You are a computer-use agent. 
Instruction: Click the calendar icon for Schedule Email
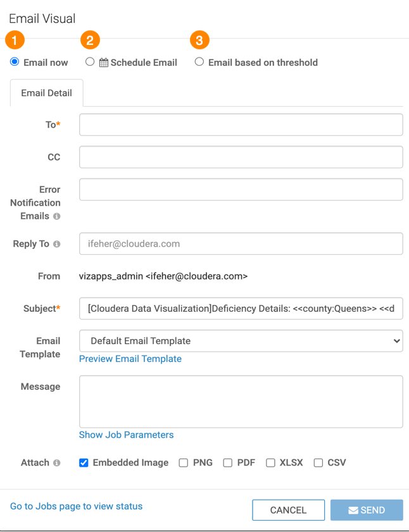pyautogui.click(x=104, y=63)
